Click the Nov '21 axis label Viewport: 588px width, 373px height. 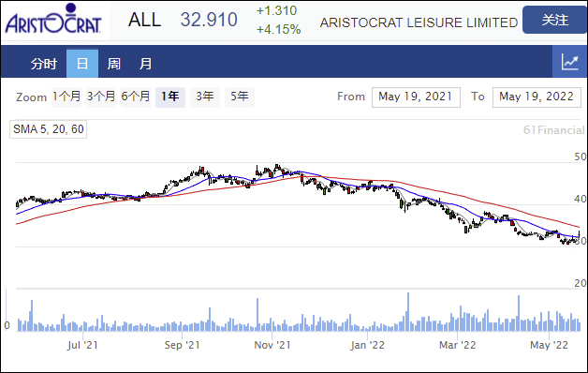click(x=272, y=345)
